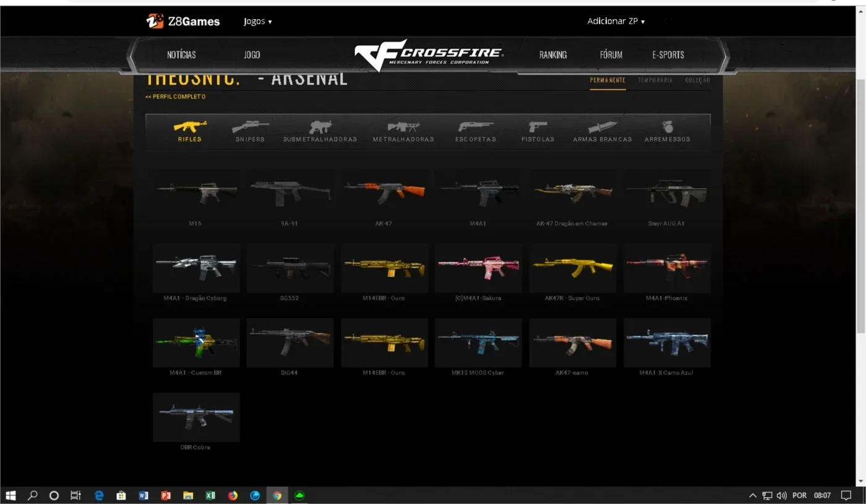This screenshot has height=504, width=866.
Task: Select the StG44 rifle thumbnail
Action: point(290,343)
